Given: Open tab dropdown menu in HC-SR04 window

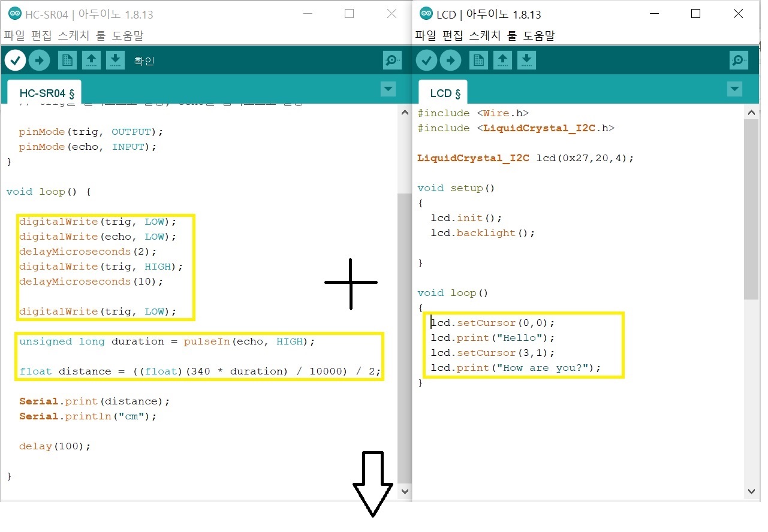Looking at the screenshot, I should click(388, 90).
